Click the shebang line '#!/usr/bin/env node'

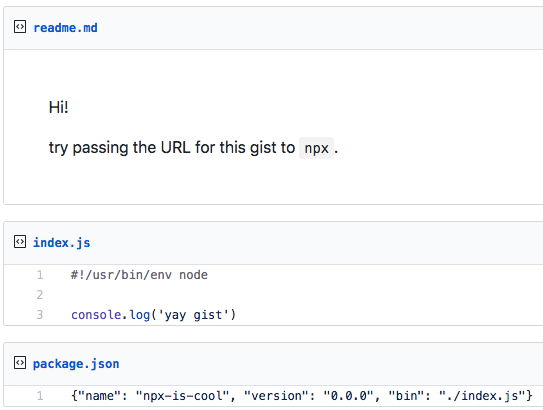[x=139, y=275]
